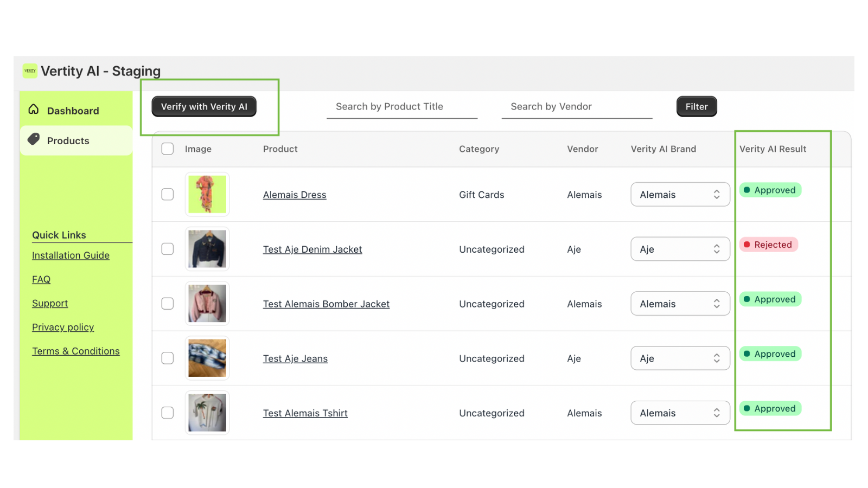Toggle the select-all checkbox in table header

click(x=168, y=149)
